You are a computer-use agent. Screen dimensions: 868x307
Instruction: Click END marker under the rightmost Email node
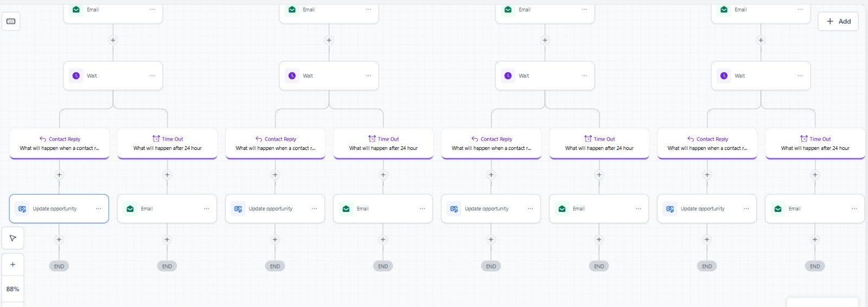[815, 266]
